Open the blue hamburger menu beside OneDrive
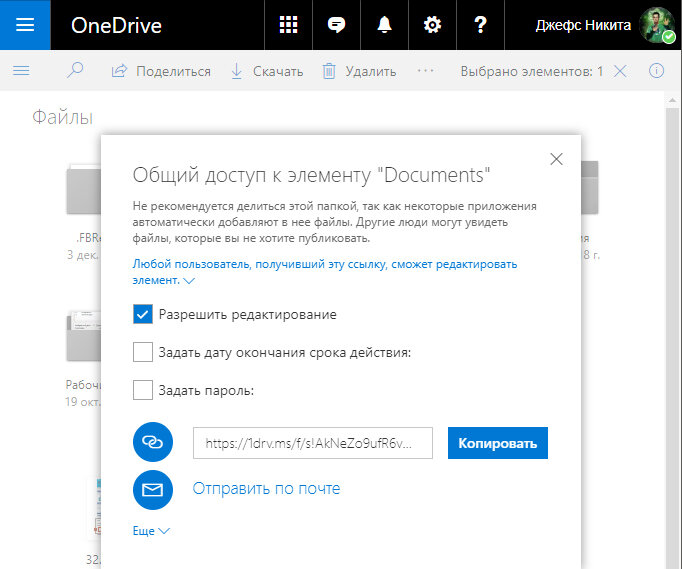682x569 pixels. point(25,25)
